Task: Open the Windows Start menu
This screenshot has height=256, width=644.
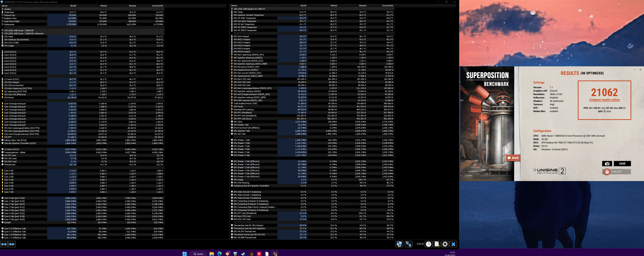Action: 185,254
